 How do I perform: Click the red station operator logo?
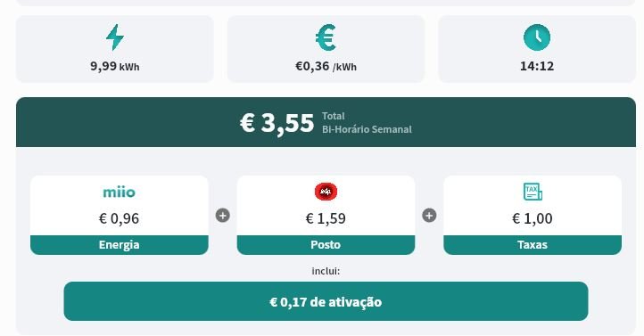[326, 192]
